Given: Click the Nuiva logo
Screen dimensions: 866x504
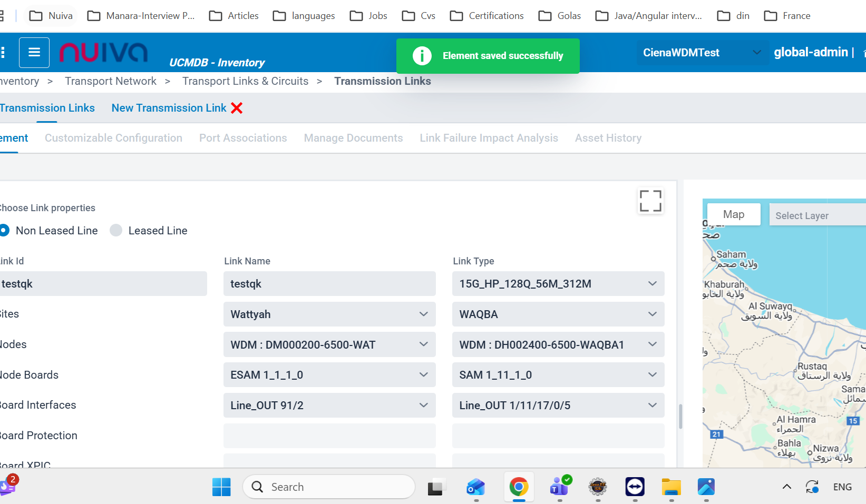Looking at the screenshot, I should point(103,53).
